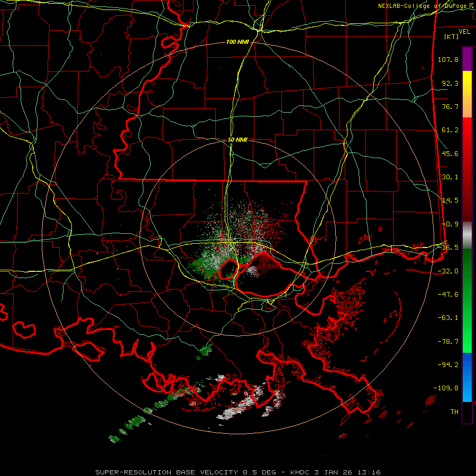Select the 92.3 value on velocity scale

tap(450, 83)
